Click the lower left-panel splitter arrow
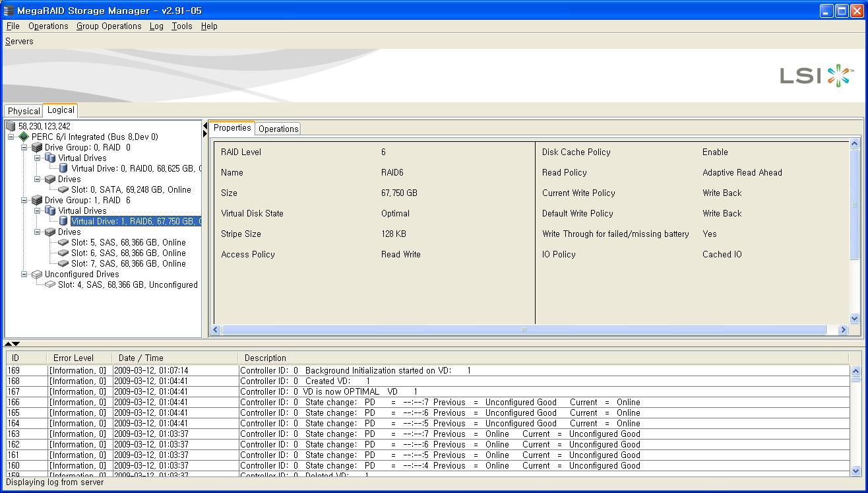Image resolution: width=868 pixels, height=493 pixels. point(204,134)
